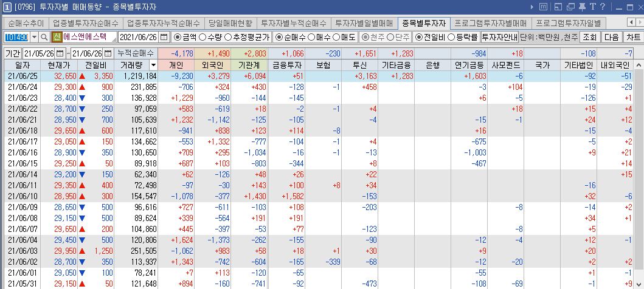Click the 2021/06/26 date field

(x=139, y=37)
